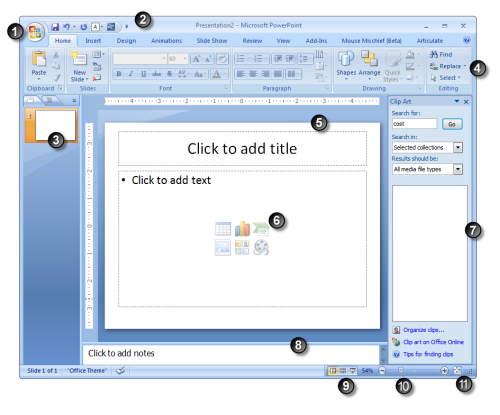Click the Decrease Font Size icon
Image resolution: width=500 pixels, height=415 pixels.
(x=208, y=59)
